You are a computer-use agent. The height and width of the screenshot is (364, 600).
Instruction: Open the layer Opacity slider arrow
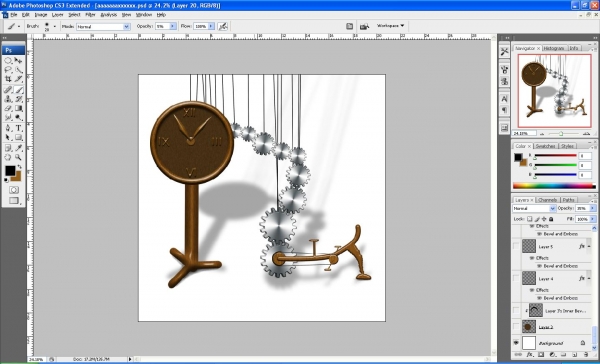click(593, 208)
